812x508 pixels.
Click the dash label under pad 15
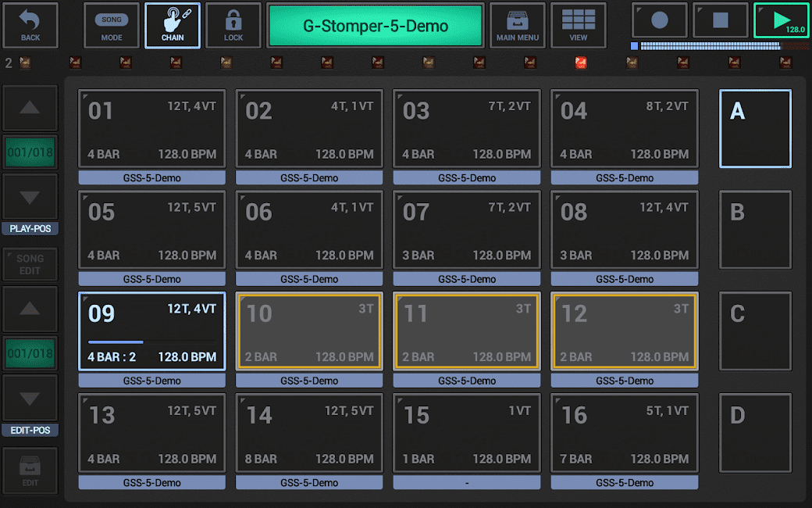pyautogui.click(x=467, y=483)
